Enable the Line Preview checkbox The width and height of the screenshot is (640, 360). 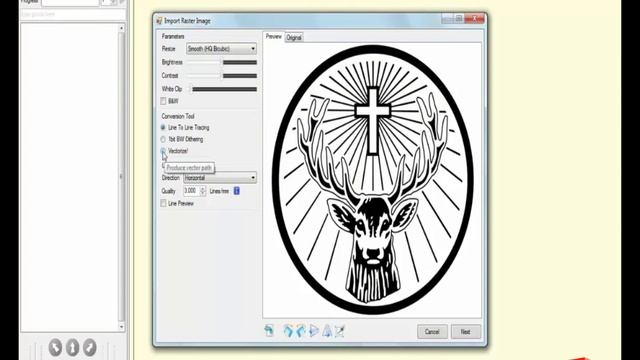coord(163,203)
